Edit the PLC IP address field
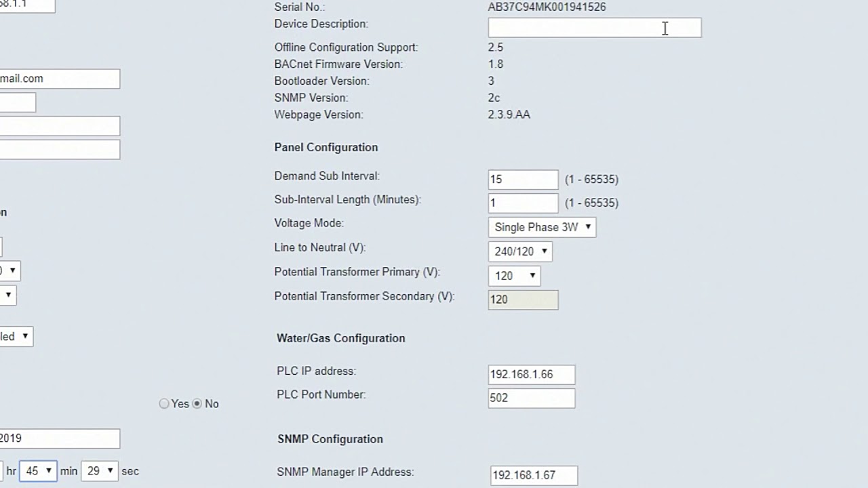Screen dimensions: 868x488 [532, 374]
